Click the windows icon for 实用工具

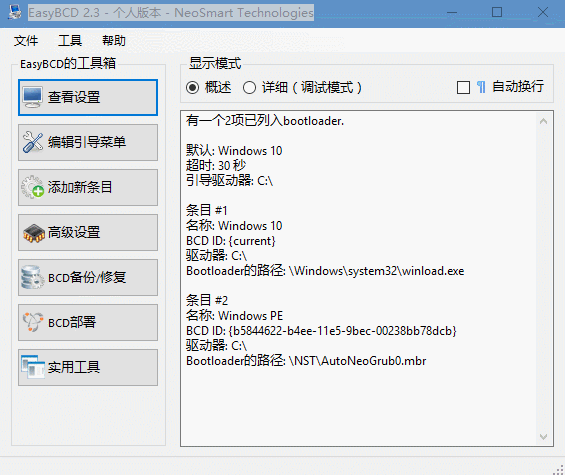[x=33, y=367]
